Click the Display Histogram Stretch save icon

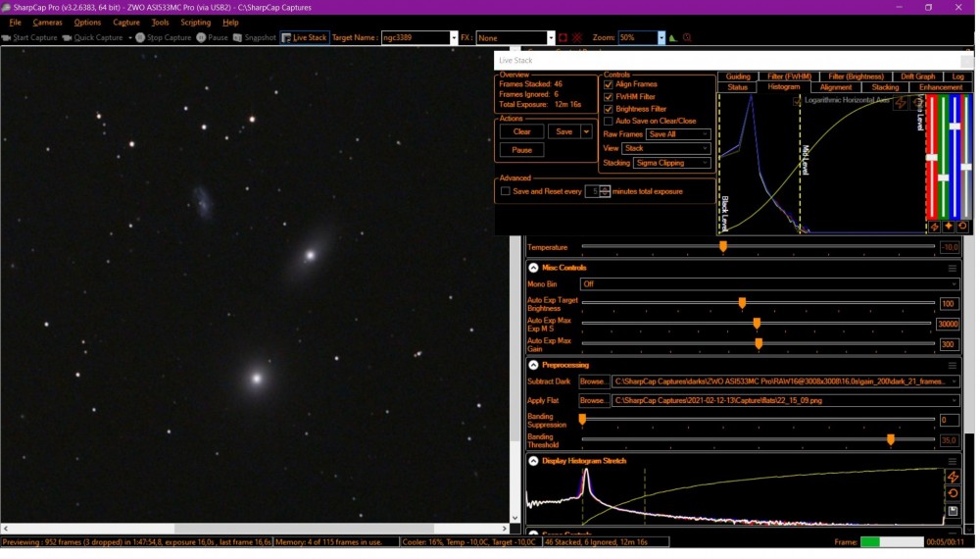(x=953, y=511)
